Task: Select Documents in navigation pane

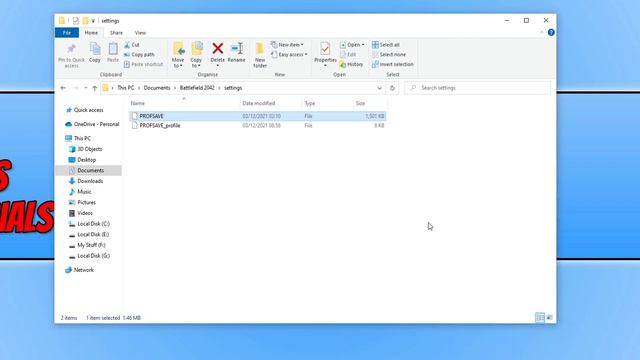Action: click(x=90, y=171)
